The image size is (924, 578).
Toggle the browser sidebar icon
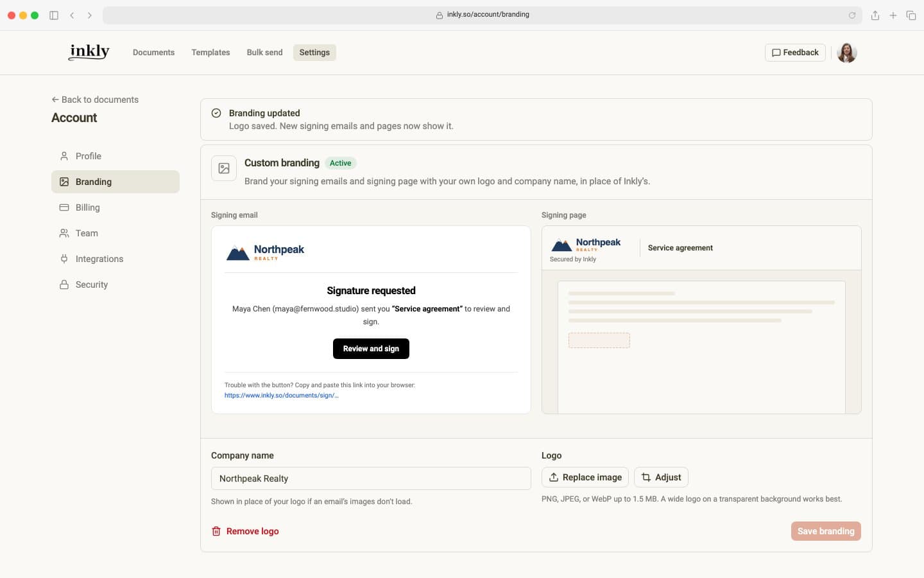click(x=54, y=15)
